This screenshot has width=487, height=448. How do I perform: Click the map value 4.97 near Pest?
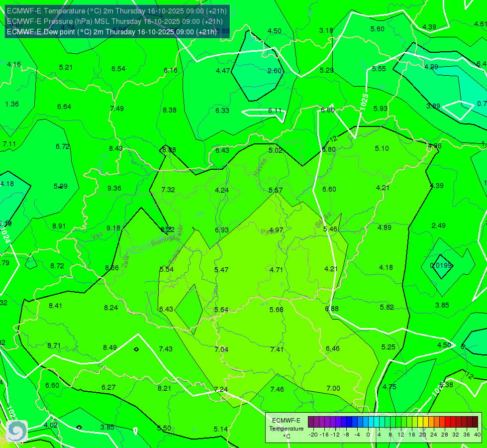276,230
